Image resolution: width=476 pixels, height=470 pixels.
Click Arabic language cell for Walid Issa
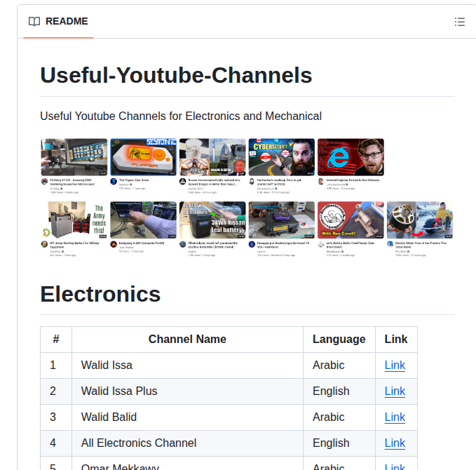(x=339, y=365)
